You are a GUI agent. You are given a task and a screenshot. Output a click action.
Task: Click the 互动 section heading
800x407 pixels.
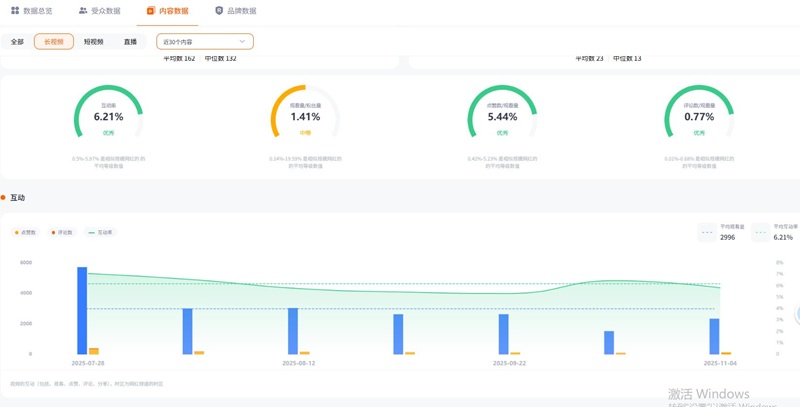tap(17, 198)
